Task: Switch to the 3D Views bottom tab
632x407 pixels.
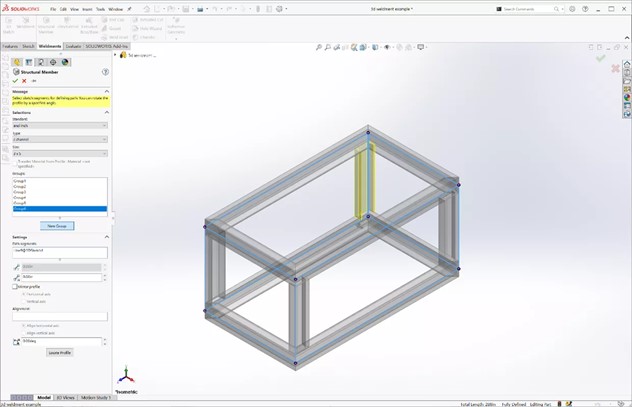Action: (65, 397)
